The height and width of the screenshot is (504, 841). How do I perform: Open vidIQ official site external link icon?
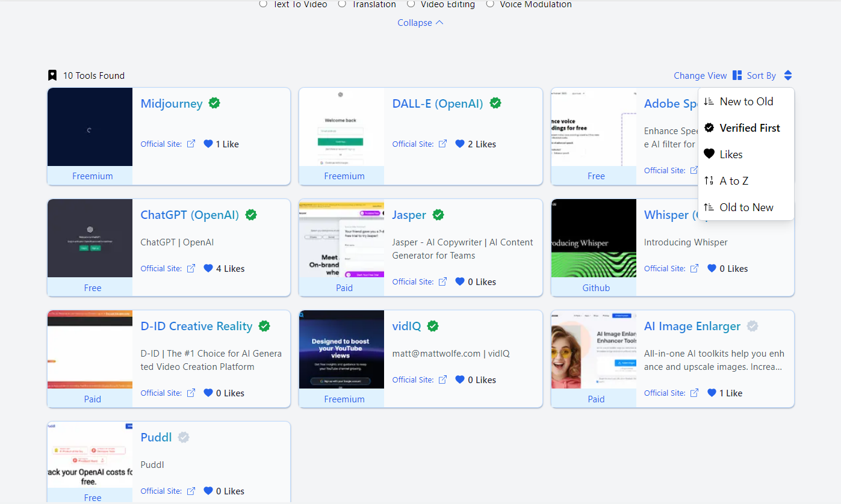point(442,380)
